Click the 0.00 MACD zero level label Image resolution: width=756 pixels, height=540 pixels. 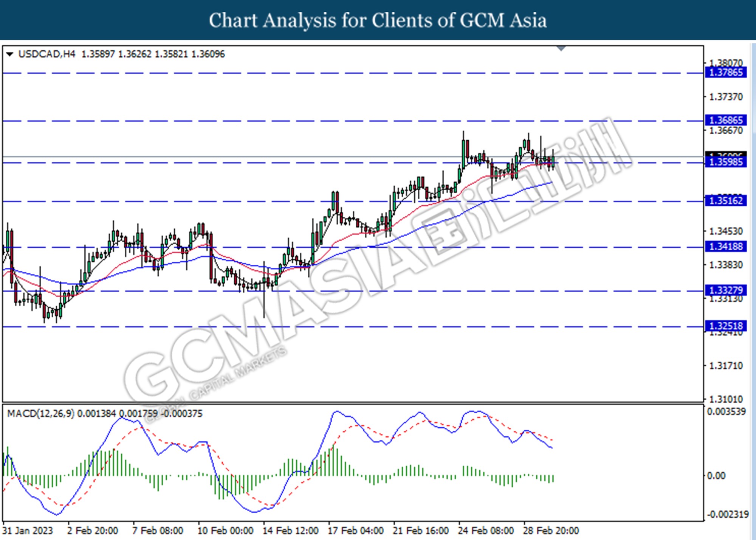(716, 476)
